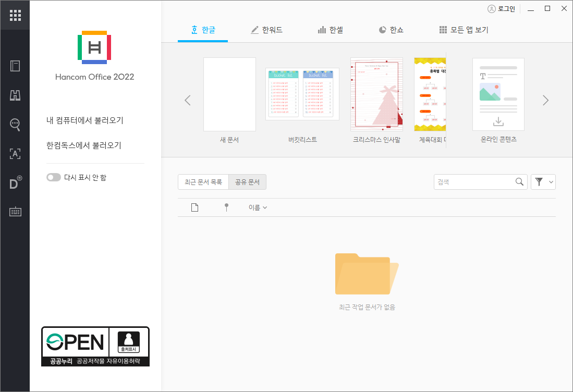Open the app grid menu icon
The height and width of the screenshot is (392, 573).
click(x=15, y=15)
